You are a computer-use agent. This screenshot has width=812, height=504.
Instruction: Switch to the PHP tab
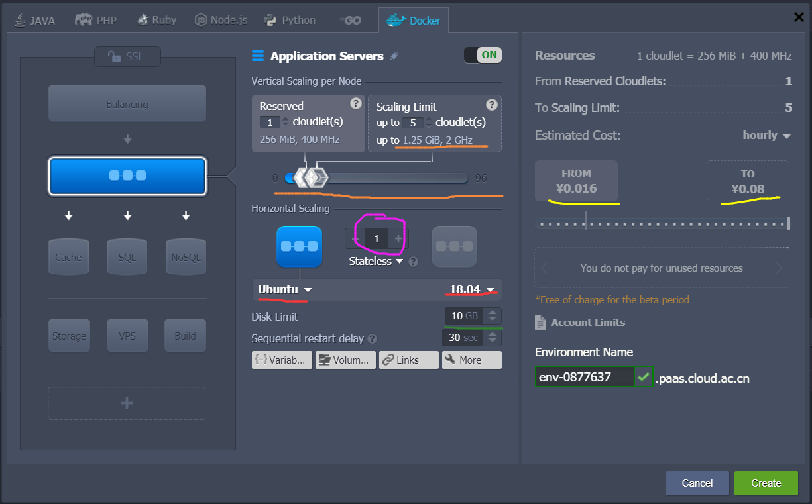point(96,20)
